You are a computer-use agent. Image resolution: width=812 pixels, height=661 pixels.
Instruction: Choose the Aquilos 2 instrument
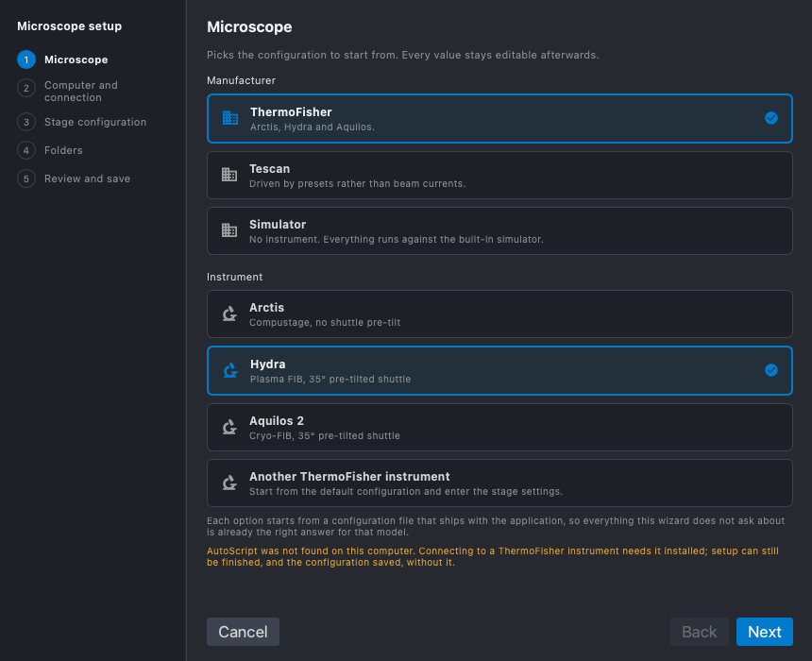click(x=499, y=428)
